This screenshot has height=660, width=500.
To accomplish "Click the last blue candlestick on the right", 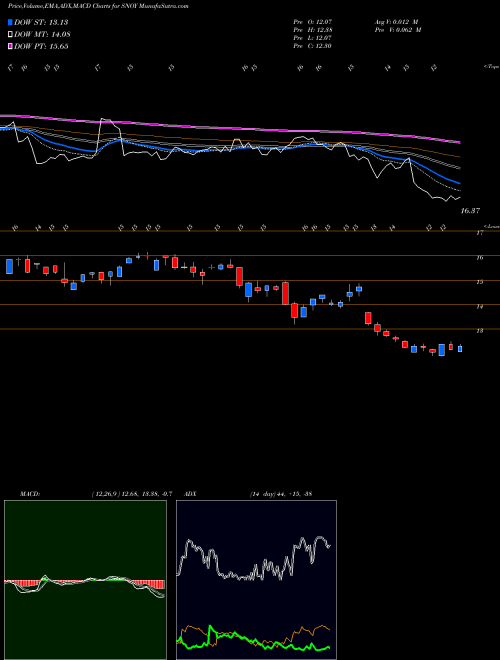I will click(460, 349).
